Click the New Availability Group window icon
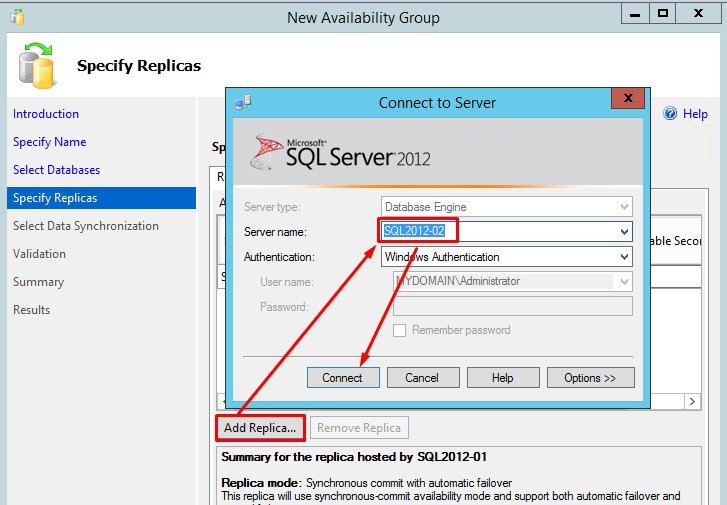 click(16, 17)
